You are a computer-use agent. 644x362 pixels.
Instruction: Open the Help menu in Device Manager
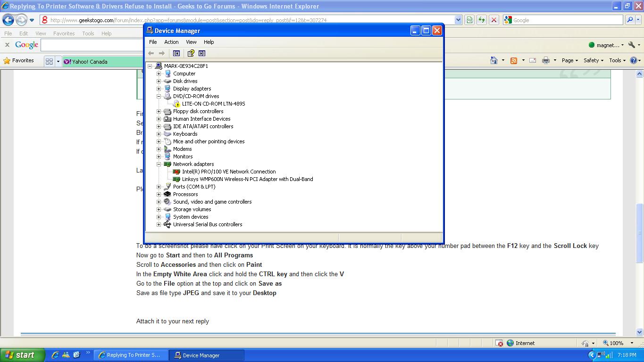[209, 42]
